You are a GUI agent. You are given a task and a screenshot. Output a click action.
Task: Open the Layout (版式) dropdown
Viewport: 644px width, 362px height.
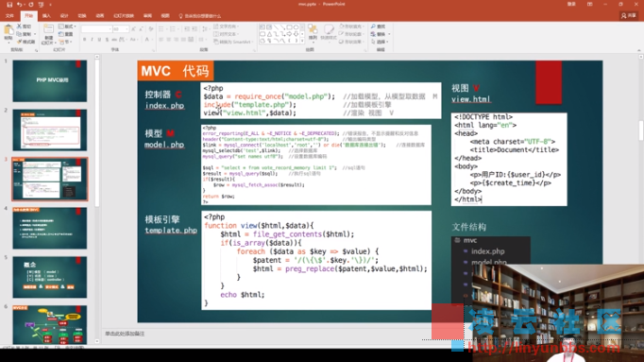tap(67, 26)
